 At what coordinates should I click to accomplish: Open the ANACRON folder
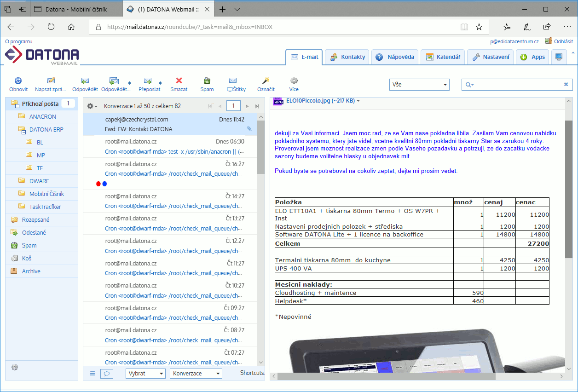click(43, 116)
